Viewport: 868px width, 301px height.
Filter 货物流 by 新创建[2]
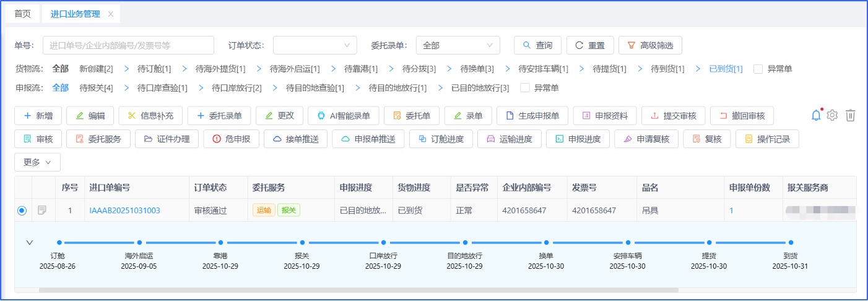click(96, 69)
